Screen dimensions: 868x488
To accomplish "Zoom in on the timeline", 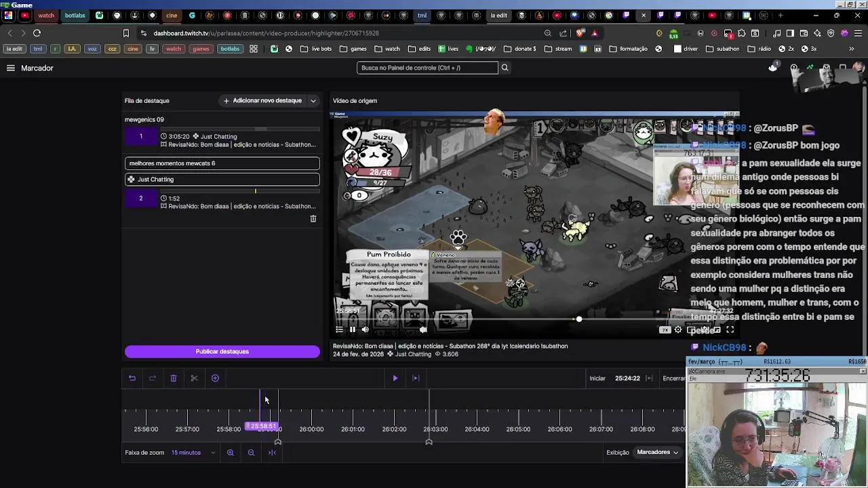I will pos(231,453).
